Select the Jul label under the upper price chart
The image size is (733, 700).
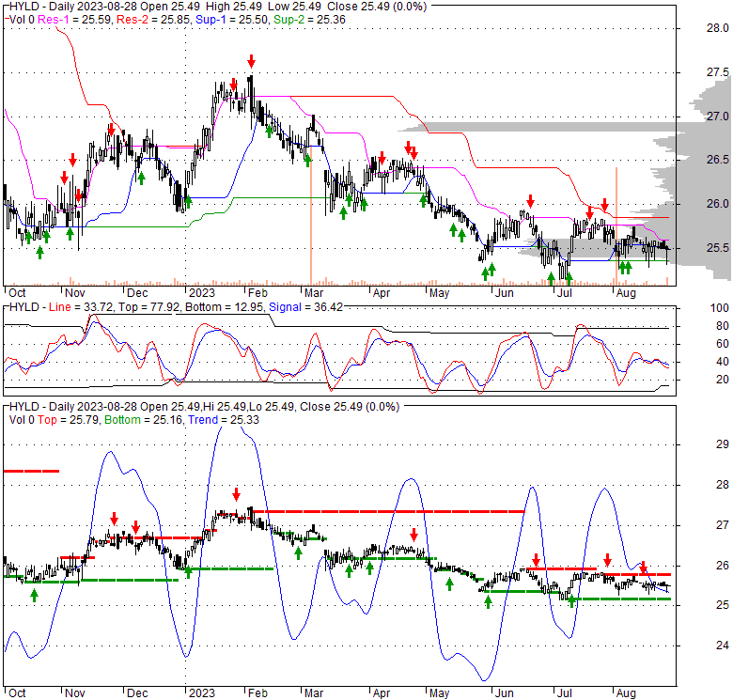(x=564, y=293)
